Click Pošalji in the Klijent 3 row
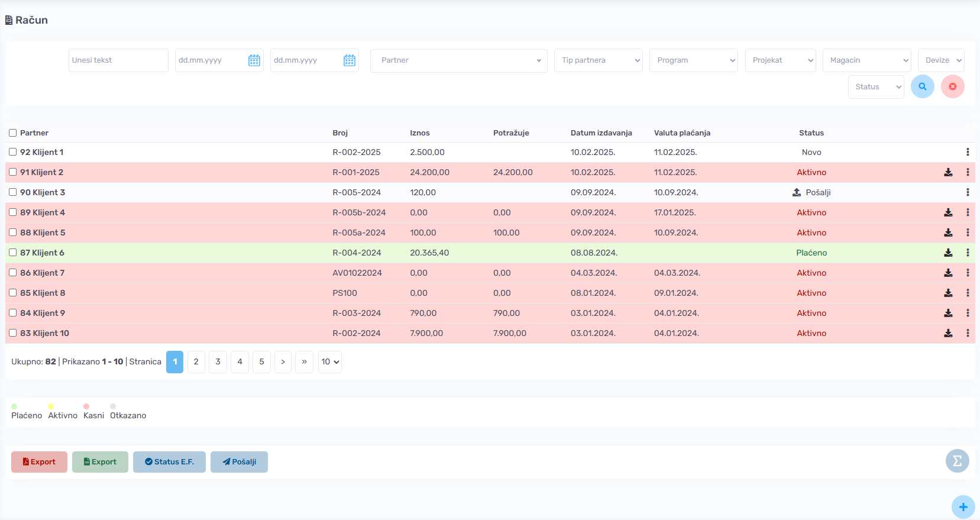Viewport: 980px width, 520px height. [811, 192]
